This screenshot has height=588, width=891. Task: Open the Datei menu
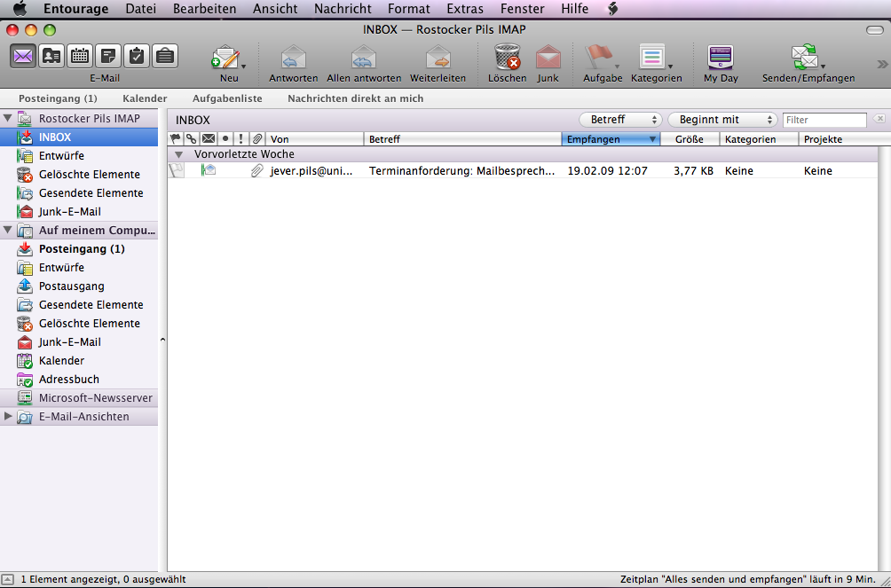coord(141,9)
